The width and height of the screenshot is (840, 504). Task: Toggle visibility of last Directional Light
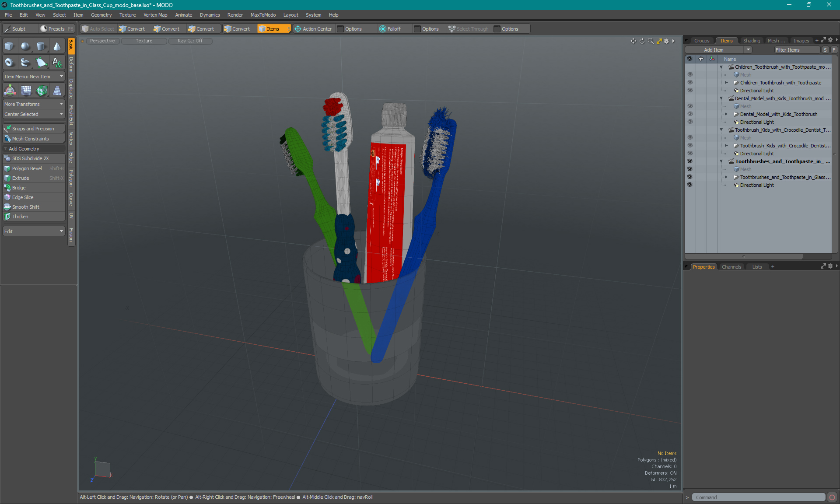[x=690, y=185]
